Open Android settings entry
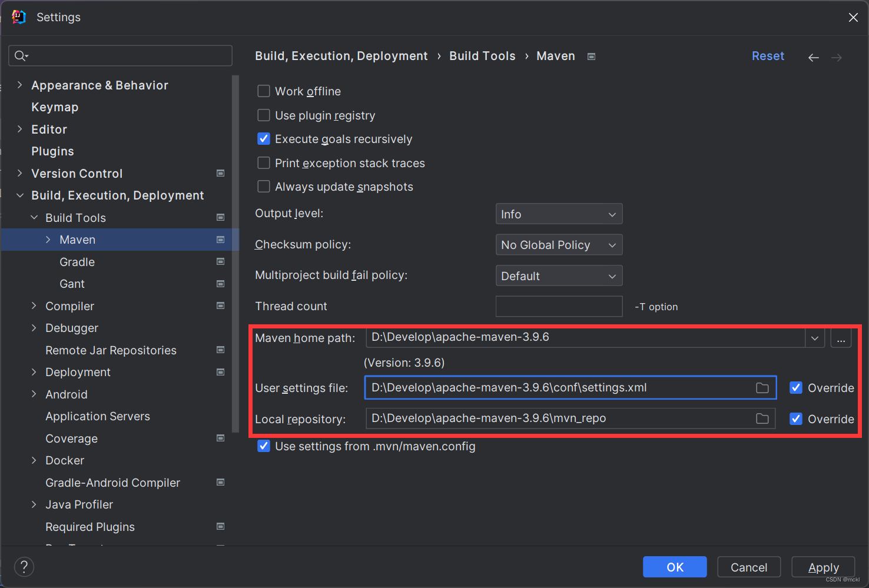Screen dimensions: 869x588 (67, 394)
